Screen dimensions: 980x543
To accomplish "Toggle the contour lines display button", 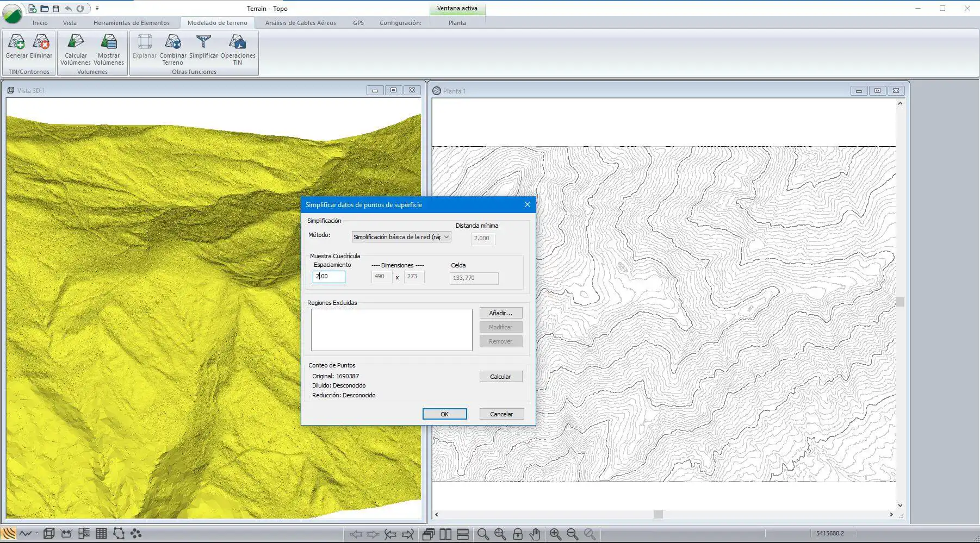I will (9, 534).
